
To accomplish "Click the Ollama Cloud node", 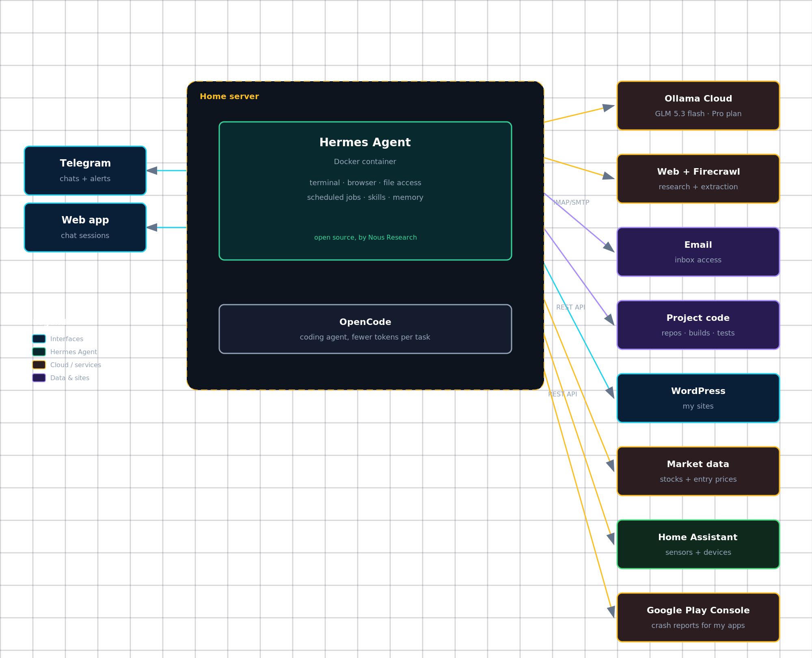I will point(698,106).
